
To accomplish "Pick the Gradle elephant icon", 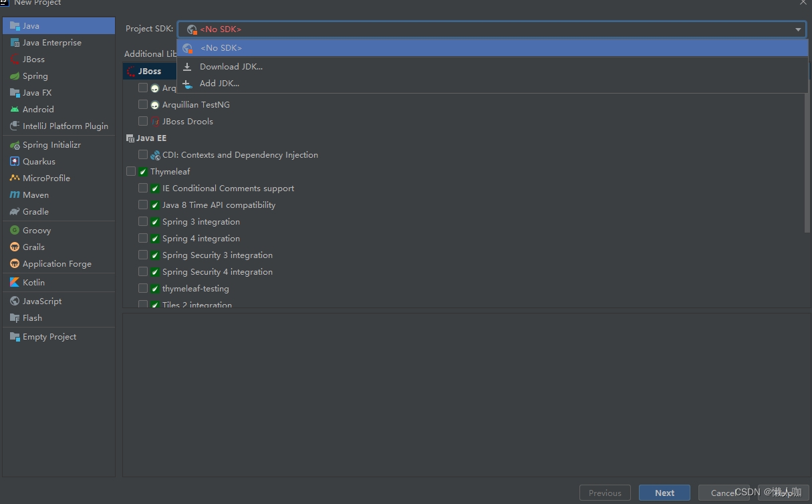I will point(15,212).
